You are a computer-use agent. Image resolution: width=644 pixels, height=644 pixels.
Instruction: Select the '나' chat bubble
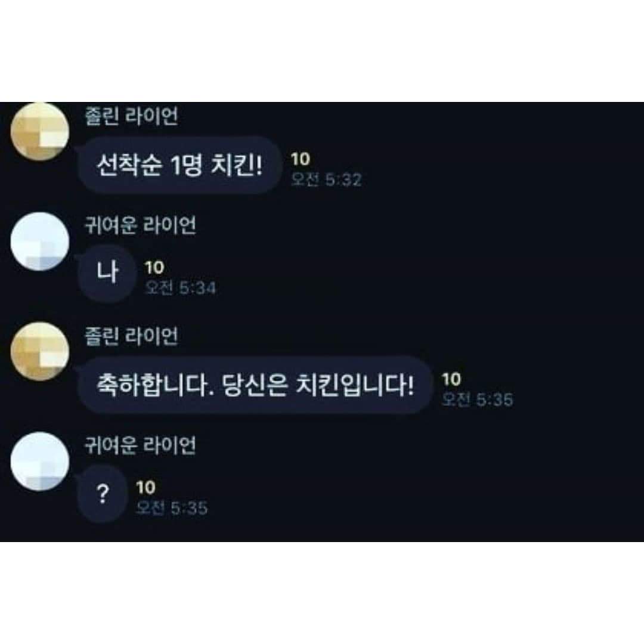(x=107, y=273)
